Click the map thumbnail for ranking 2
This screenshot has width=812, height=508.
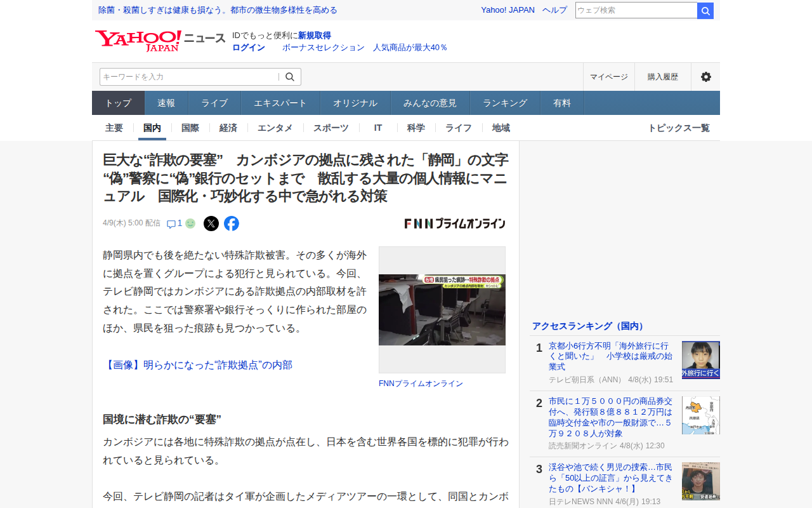click(701, 415)
